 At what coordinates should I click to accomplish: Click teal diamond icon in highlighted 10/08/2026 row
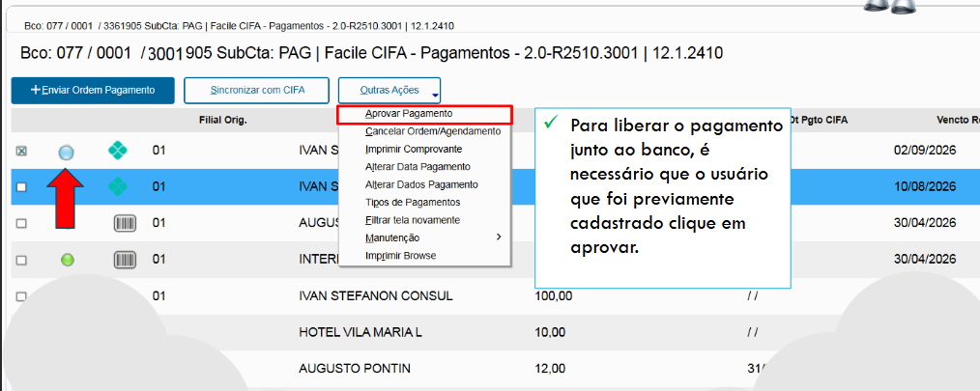coord(118,186)
